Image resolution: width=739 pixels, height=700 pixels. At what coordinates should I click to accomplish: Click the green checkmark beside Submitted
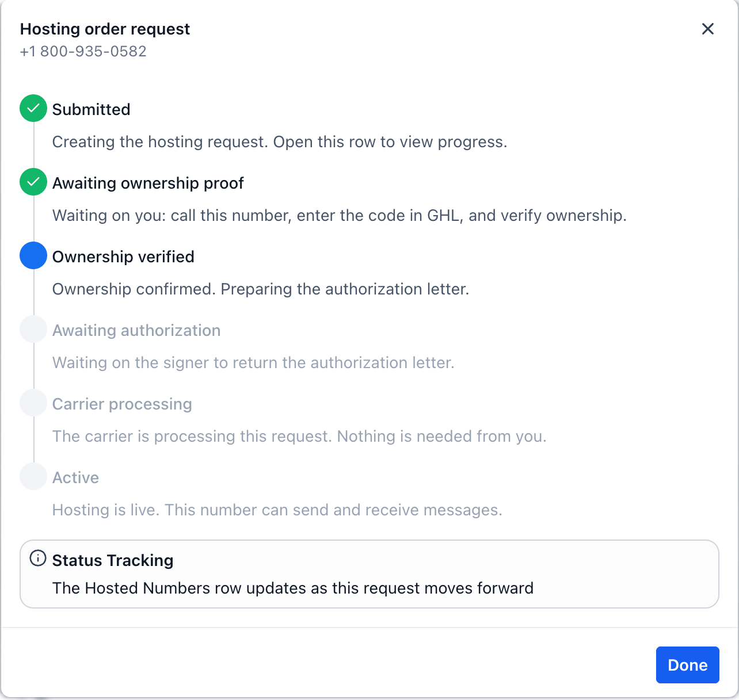33,108
